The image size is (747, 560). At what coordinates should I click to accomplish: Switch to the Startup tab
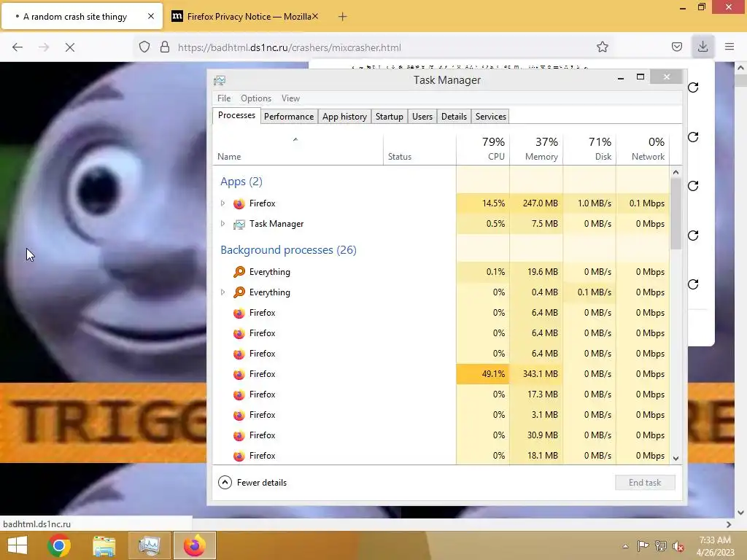click(390, 117)
